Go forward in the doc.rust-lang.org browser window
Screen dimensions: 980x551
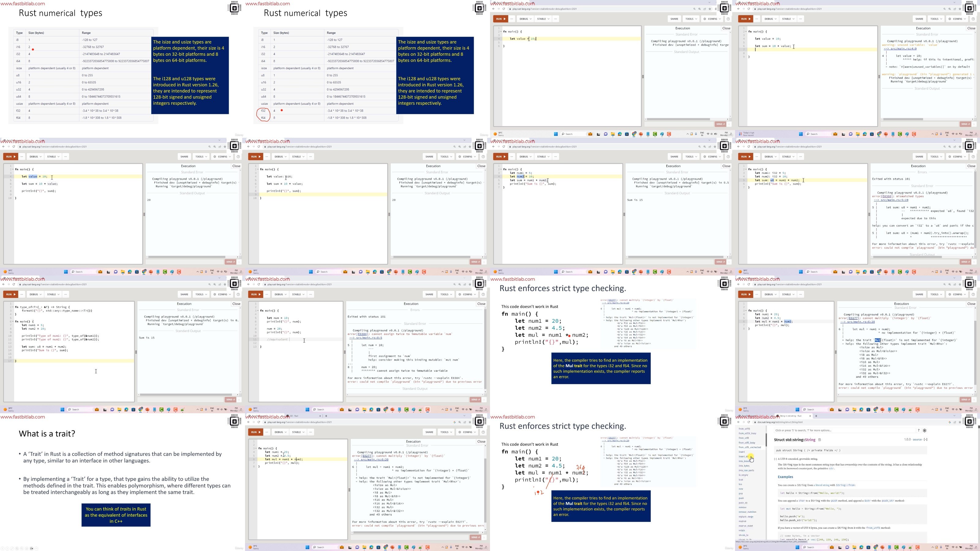click(743, 422)
